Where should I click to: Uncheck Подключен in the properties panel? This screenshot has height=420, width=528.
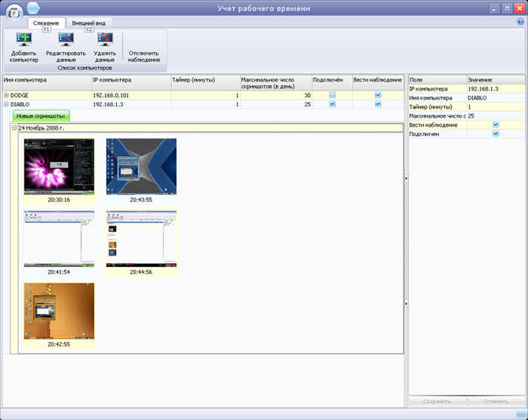[496, 133]
